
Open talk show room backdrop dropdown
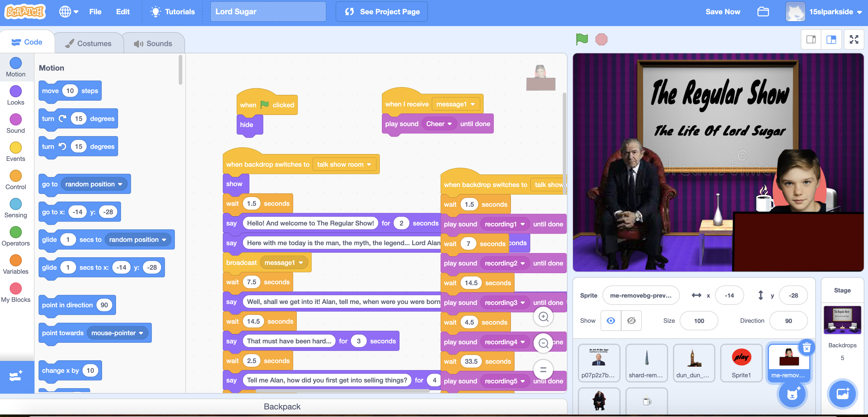344,165
